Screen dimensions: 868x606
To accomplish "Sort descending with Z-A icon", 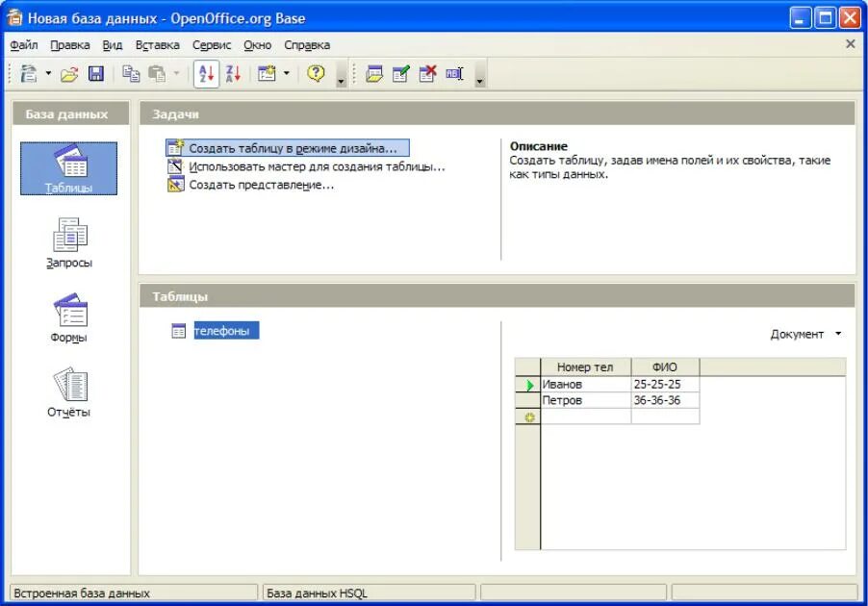I will (x=233, y=74).
